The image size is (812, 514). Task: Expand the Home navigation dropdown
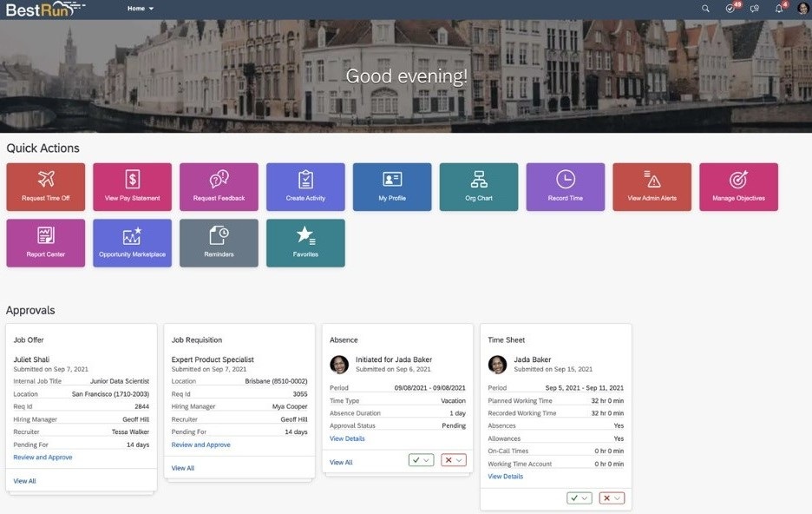[x=141, y=9]
